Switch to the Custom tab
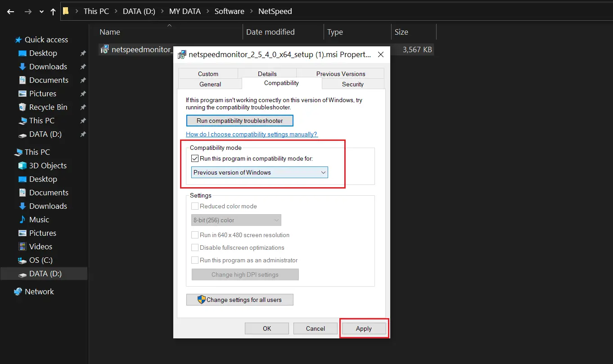 click(x=208, y=74)
